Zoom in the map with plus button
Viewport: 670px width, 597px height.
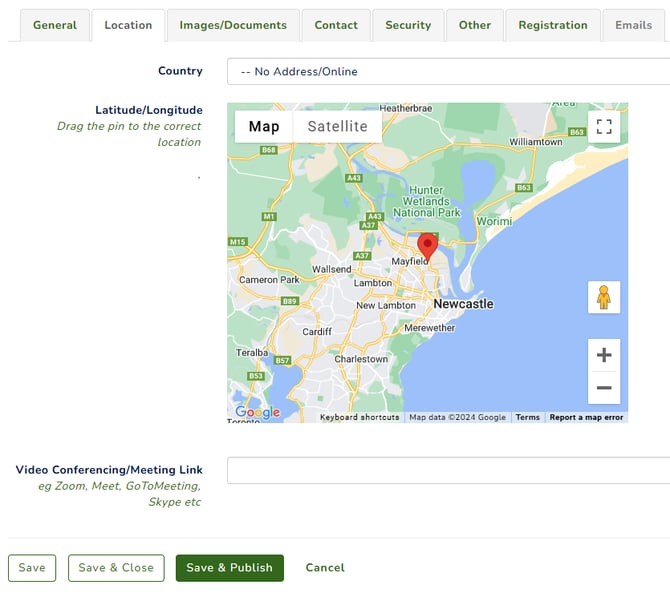pyautogui.click(x=604, y=355)
